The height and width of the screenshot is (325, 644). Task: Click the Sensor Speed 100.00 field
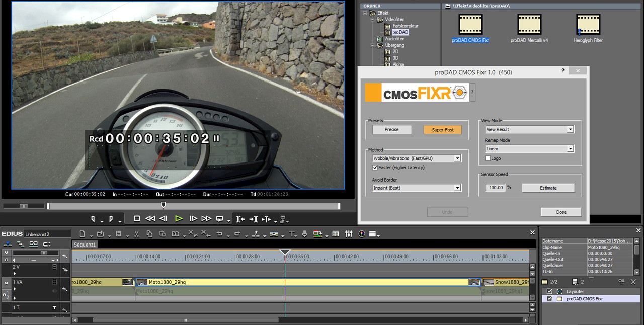point(496,188)
